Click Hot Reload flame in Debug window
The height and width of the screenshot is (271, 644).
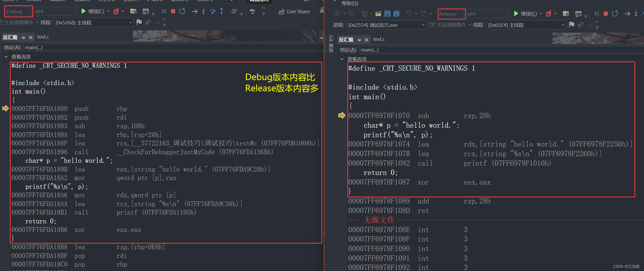[116, 11]
